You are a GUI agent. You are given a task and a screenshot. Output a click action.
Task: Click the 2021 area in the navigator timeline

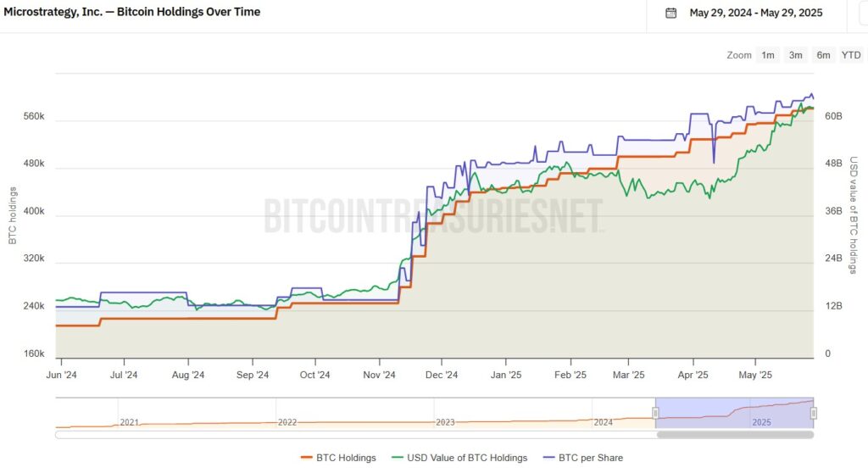pyautogui.click(x=129, y=422)
